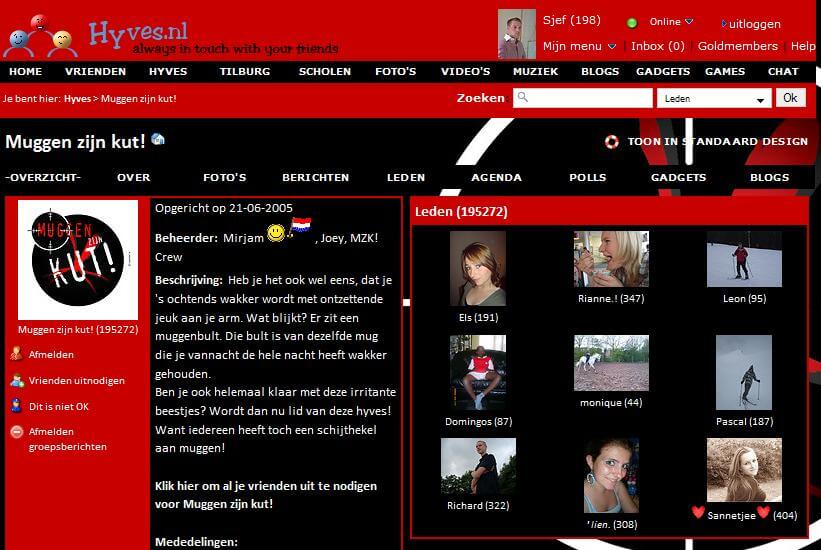
Task: Click the house icon beside group title
Action: tap(158, 139)
